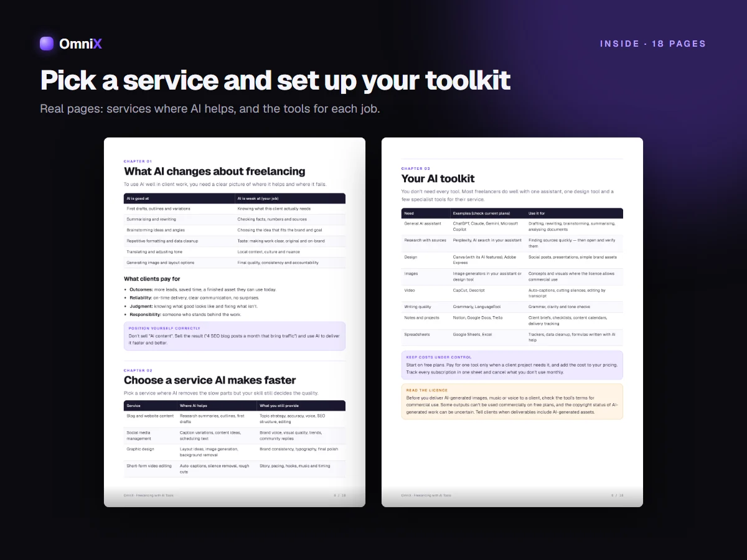
Task: Click the 'CHAPTER 02' label
Action: (x=138, y=370)
